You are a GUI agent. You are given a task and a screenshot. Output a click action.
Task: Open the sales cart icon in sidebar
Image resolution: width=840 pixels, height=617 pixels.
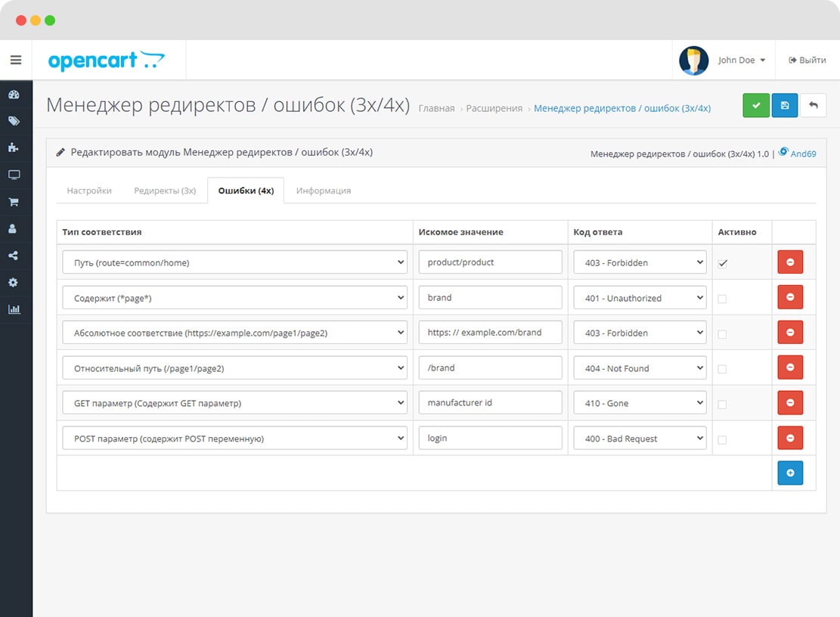[14, 202]
